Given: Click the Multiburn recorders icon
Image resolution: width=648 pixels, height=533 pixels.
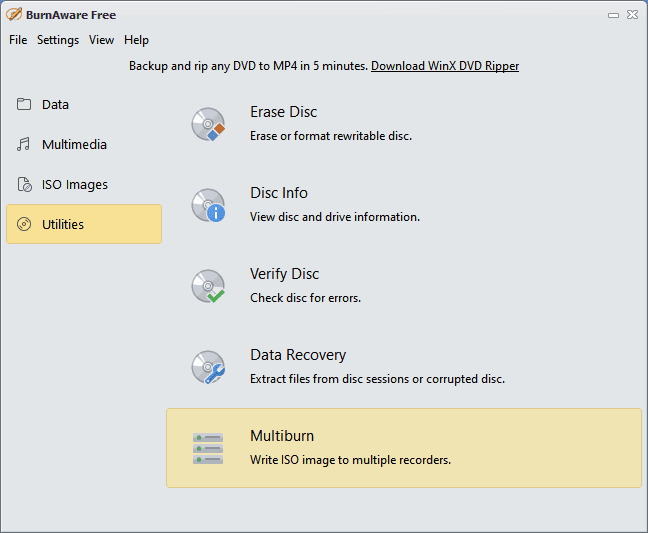Looking at the screenshot, I should 208,448.
